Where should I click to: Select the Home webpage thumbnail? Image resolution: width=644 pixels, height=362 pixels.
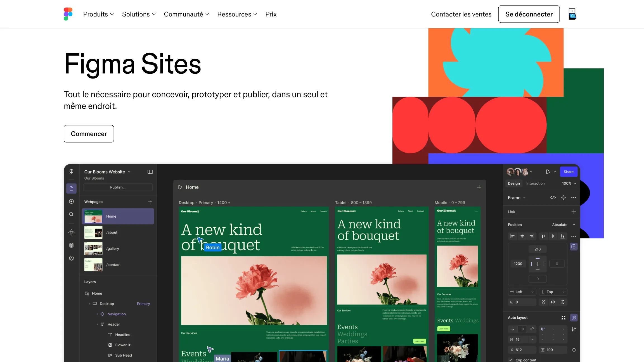[93, 216]
